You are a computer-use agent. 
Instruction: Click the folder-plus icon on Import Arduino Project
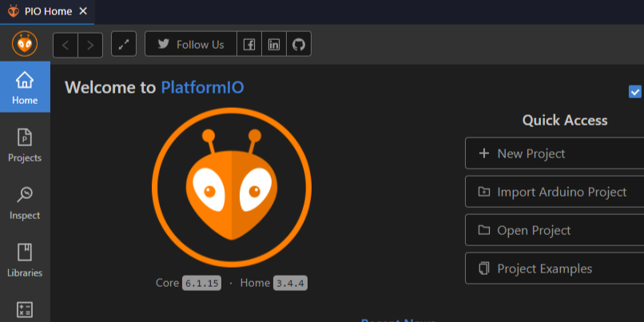[484, 192]
